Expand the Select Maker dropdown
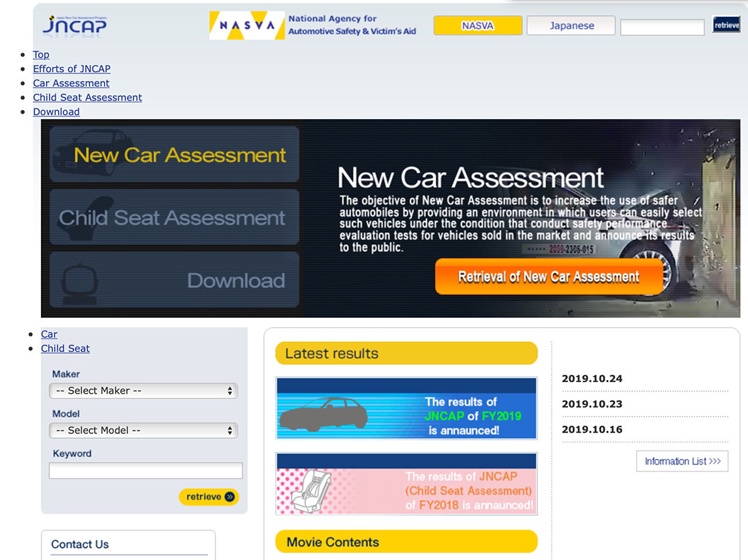The image size is (748, 560). [x=143, y=390]
